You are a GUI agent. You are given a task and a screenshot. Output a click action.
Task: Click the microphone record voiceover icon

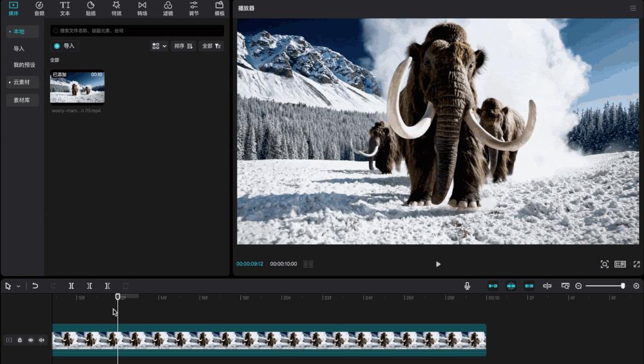pos(467,286)
